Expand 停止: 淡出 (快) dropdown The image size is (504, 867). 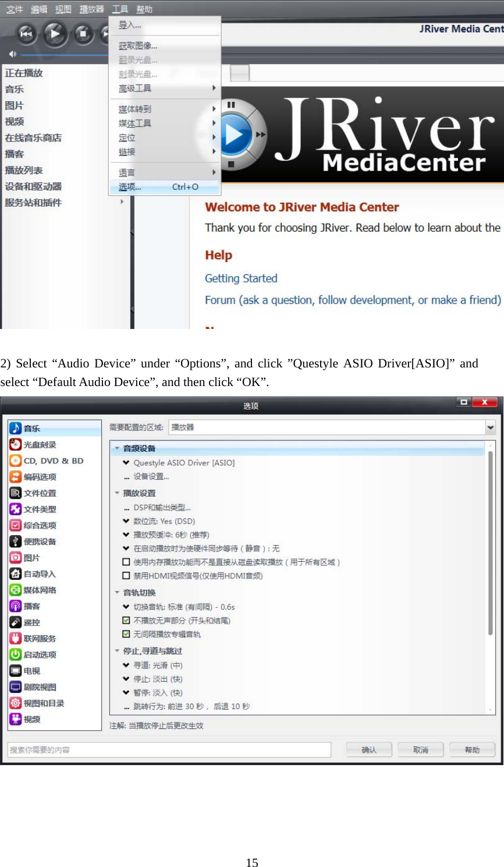pyautogui.click(x=126, y=679)
